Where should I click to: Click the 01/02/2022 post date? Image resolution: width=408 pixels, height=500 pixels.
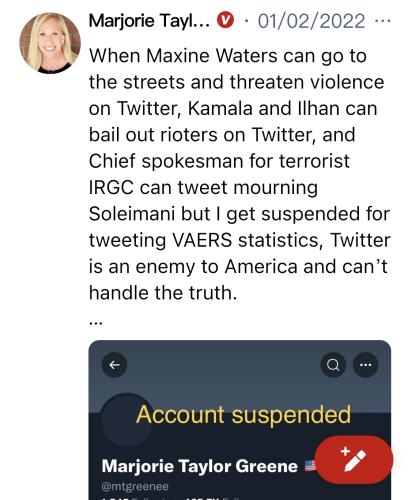(x=311, y=21)
